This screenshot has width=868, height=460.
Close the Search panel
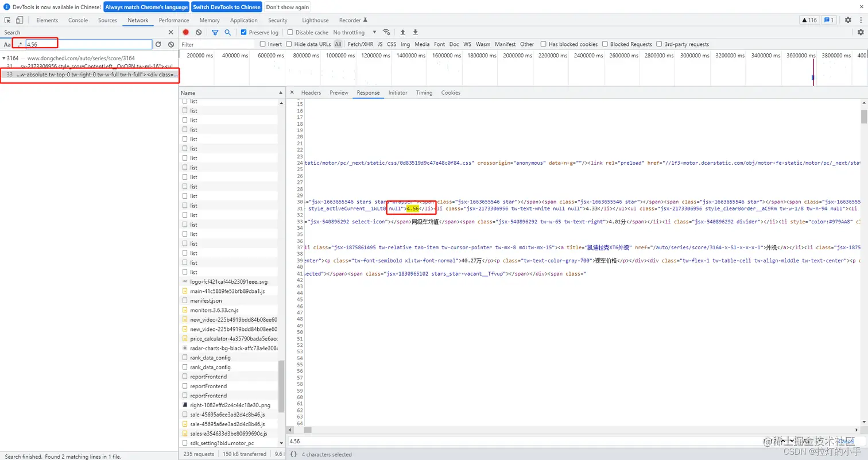(x=170, y=33)
